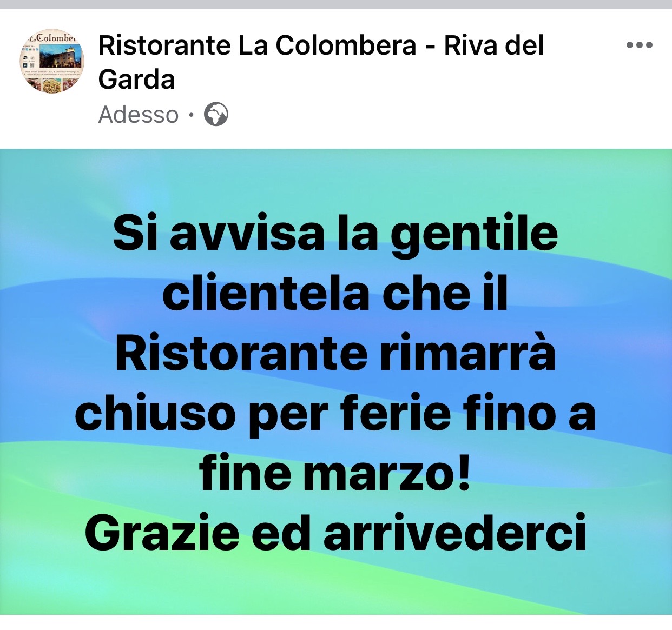The width and height of the screenshot is (672, 630).
Task: Click the grey bar above the post header
Action: [x=336, y=4]
